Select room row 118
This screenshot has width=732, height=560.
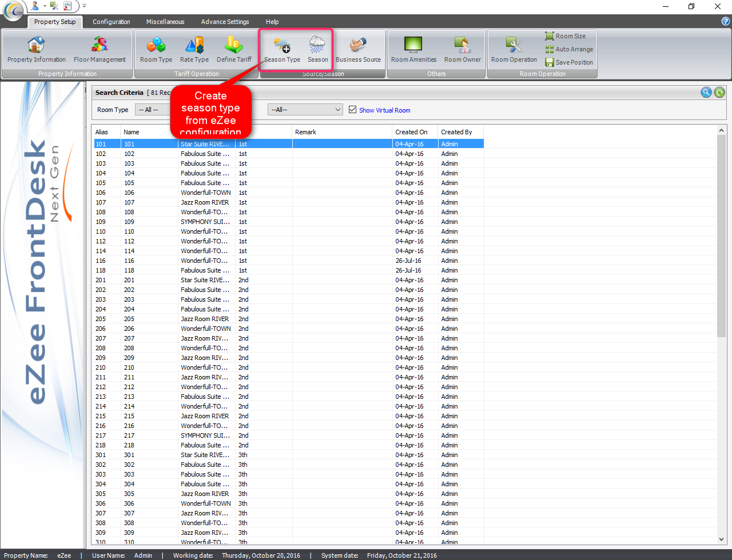(x=289, y=270)
